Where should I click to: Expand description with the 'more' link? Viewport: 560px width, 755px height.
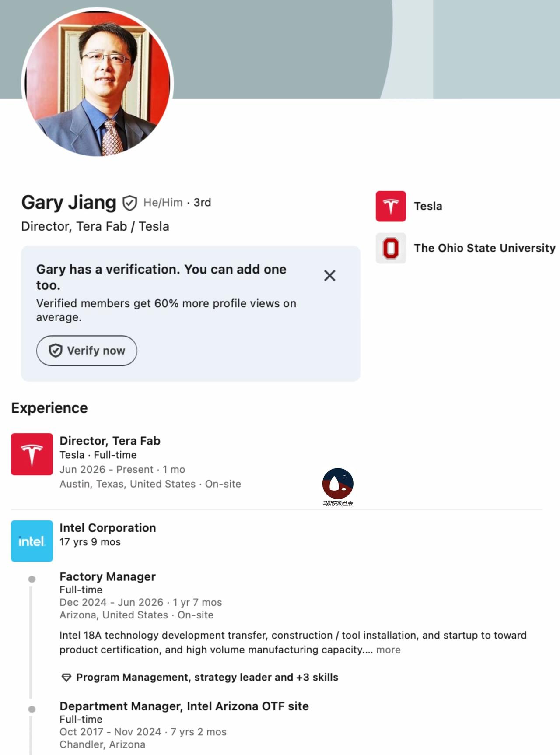(x=388, y=650)
